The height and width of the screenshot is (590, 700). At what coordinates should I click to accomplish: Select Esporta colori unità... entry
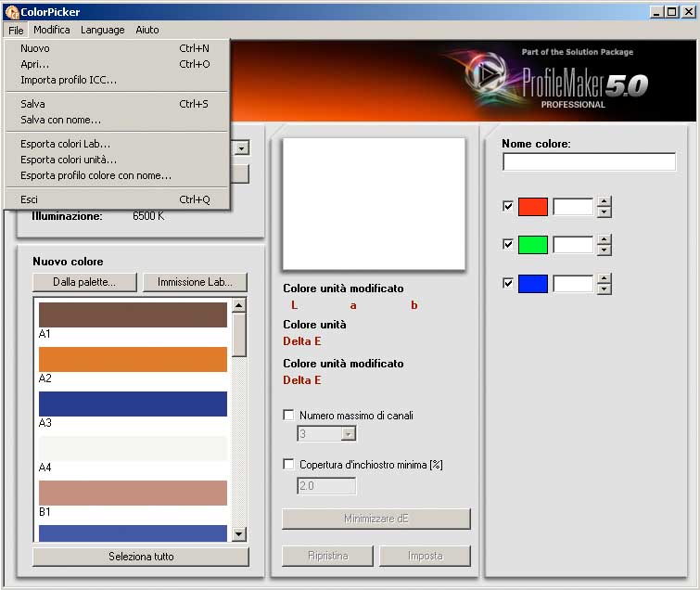click(x=117, y=160)
